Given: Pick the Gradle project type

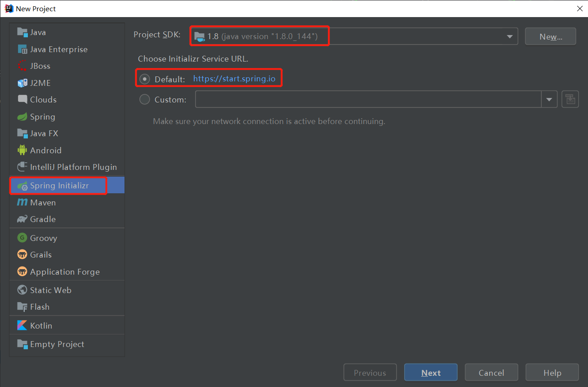Looking at the screenshot, I should tap(42, 219).
